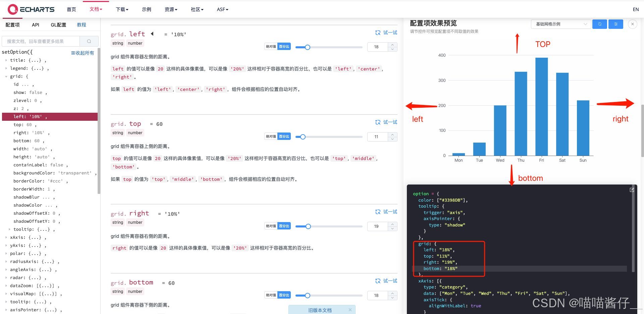644x314 pixels.
Task: Click the ECharts logo
Action: [x=31, y=9]
